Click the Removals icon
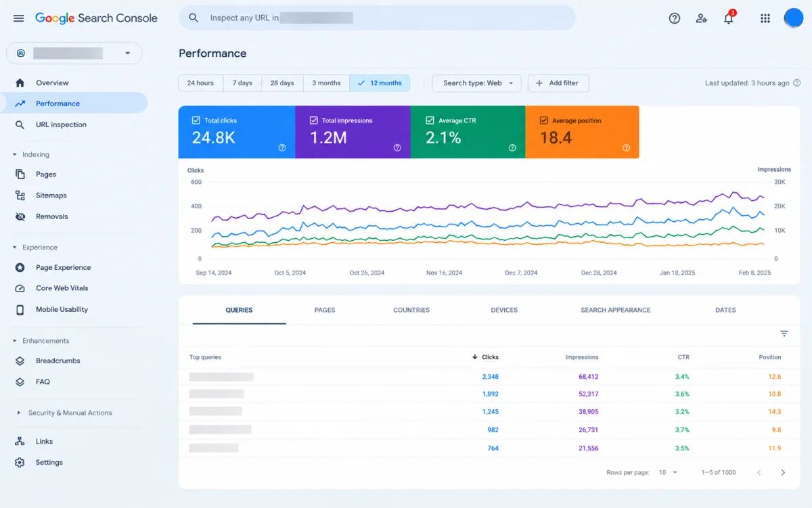 tap(20, 216)
